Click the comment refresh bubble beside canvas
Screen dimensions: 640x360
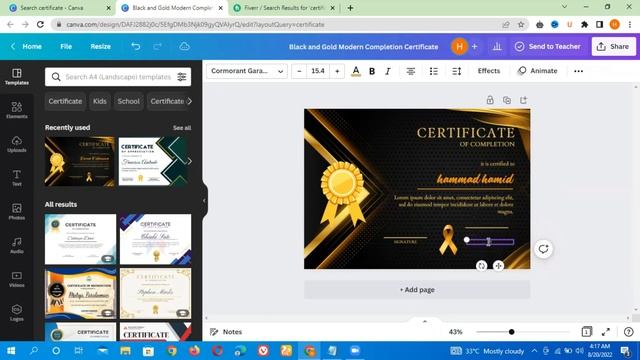[543, 249]
